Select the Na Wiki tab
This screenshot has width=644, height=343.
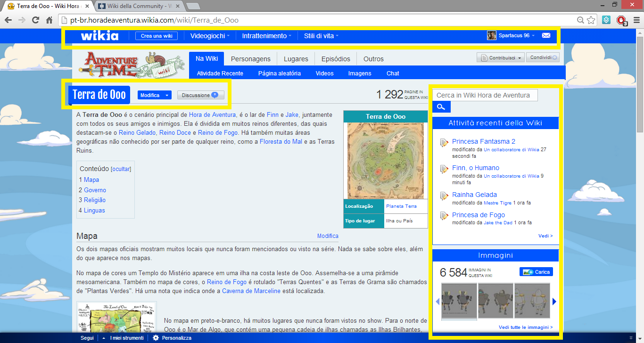(206, 58)
